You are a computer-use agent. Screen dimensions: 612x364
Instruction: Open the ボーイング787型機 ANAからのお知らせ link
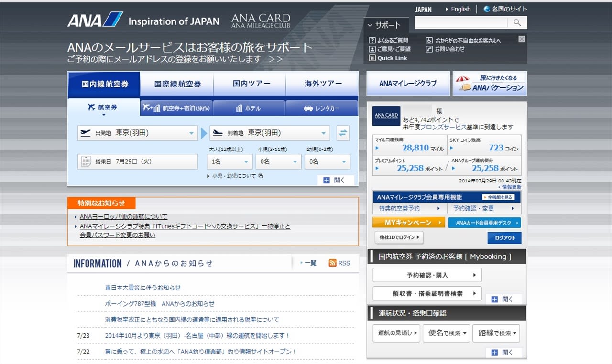coord(160,304)
